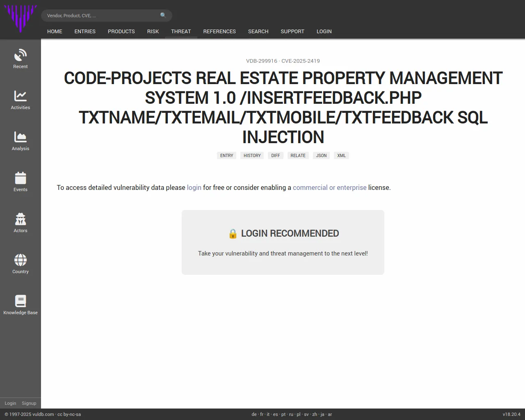
Task: Click the cc by-nc-sa license link
Action: coord(69,414)
